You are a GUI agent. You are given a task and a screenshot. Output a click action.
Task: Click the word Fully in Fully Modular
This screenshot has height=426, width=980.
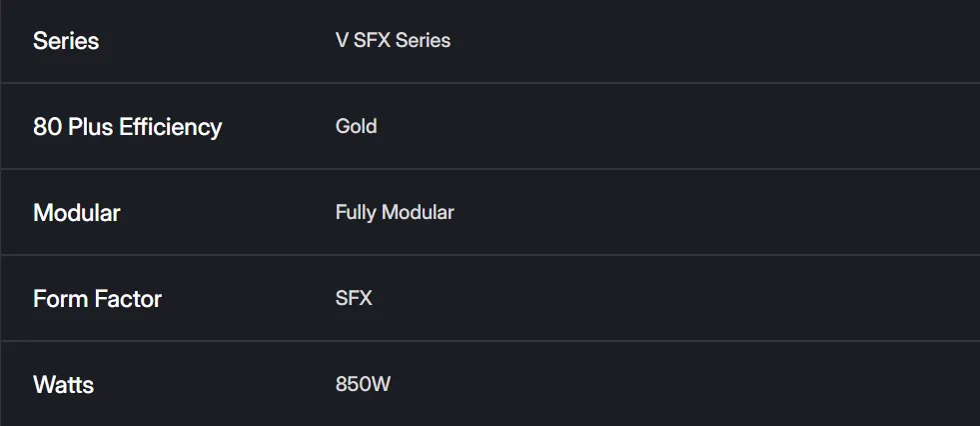click(355, 213)
